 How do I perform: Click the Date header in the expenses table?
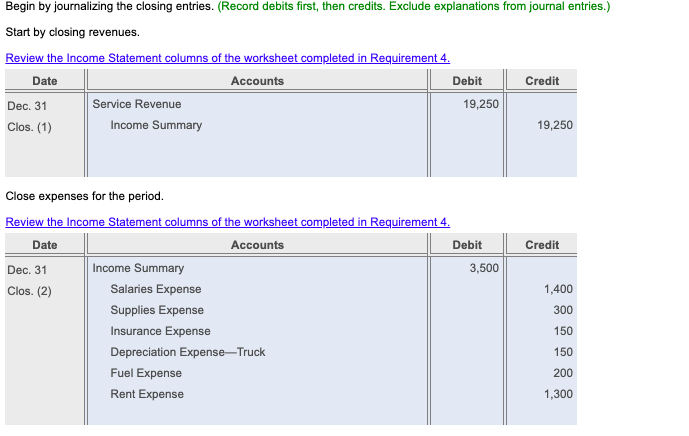coord(45,245)
